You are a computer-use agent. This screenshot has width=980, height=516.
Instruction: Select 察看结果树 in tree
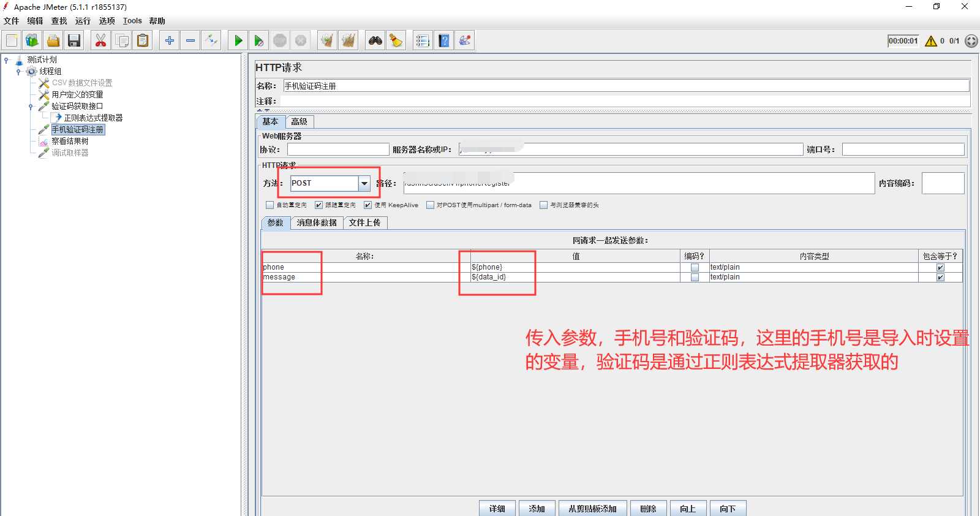tap(70, 141)
